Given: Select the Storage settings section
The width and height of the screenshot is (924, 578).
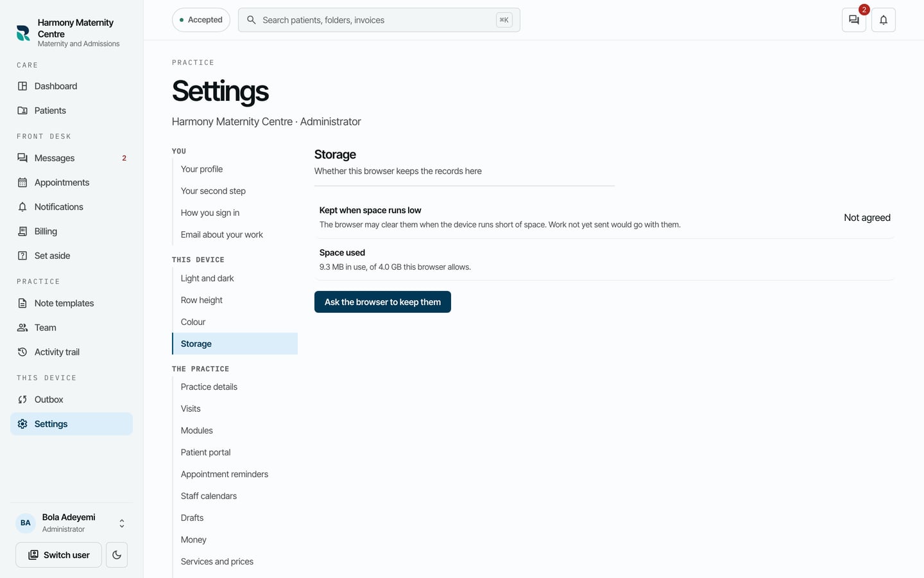Looking at the screenshot, I should (x=235, y=344).
